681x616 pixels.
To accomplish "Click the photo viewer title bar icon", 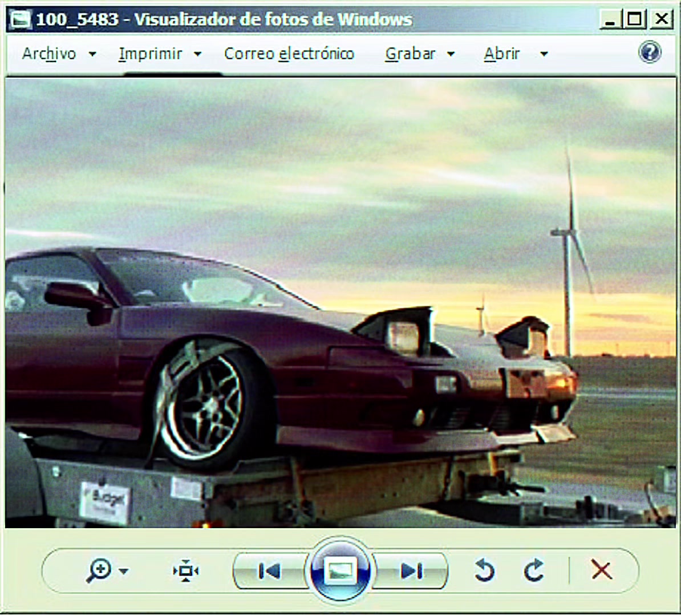I will coord(20,19).
